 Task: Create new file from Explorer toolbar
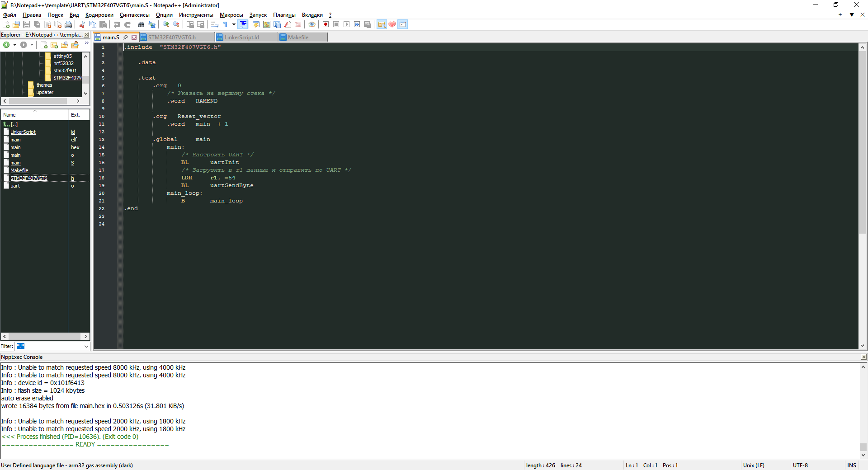(44, 45)
